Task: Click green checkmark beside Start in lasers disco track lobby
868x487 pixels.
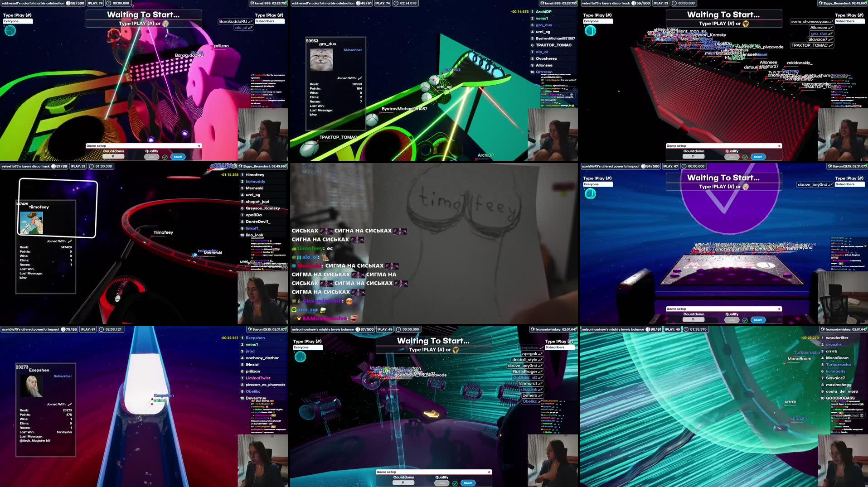Action: click(x=745, y=157)
